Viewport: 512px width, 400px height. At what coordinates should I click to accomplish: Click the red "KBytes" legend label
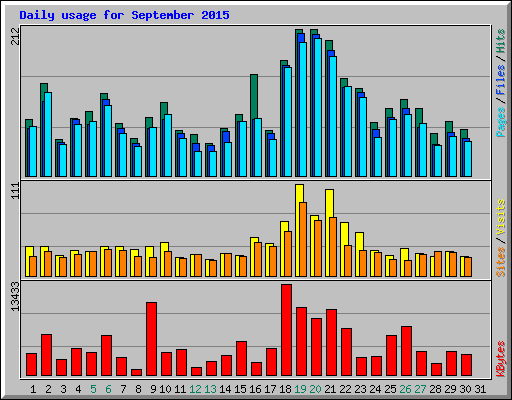click(x=500, y=359)
